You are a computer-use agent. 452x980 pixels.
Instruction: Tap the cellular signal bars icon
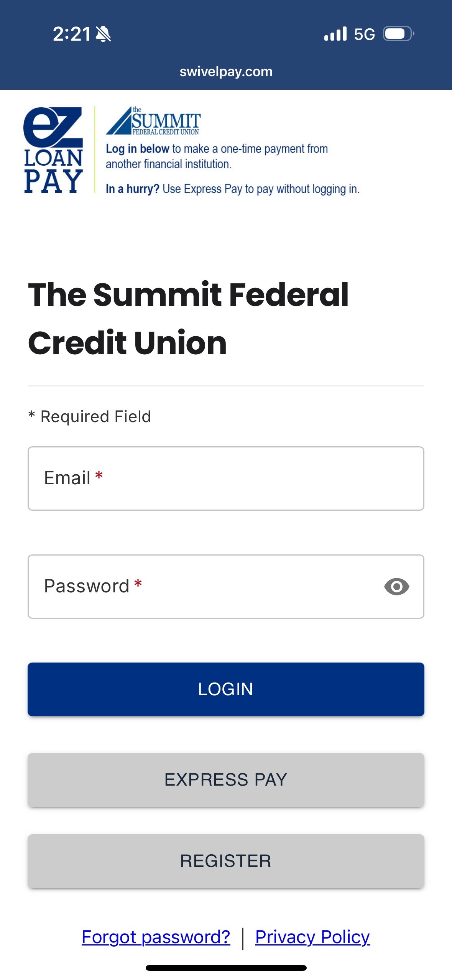pos(335,34)
